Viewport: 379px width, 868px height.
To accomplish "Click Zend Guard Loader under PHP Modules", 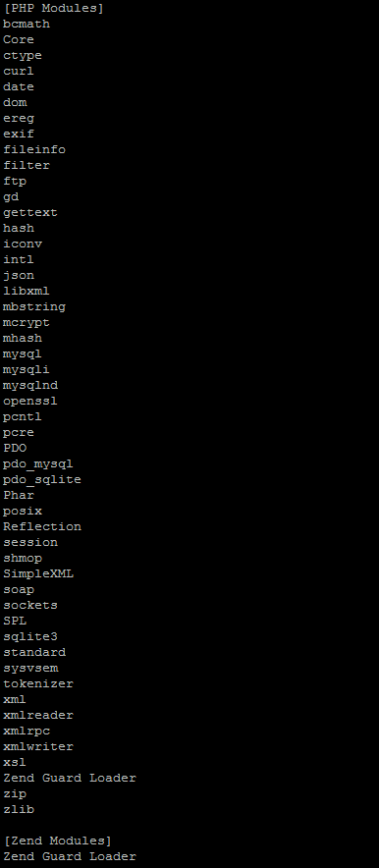I will click(69, 778).
